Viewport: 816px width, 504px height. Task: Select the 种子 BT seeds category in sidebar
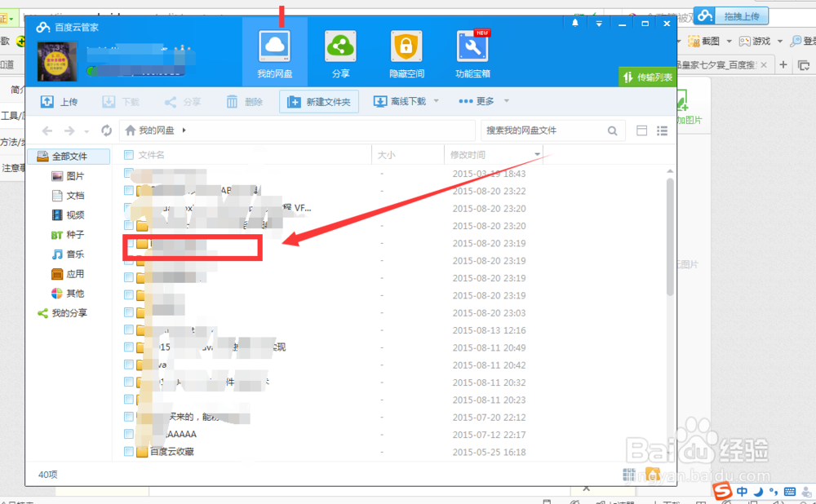[x=75, y=234]
